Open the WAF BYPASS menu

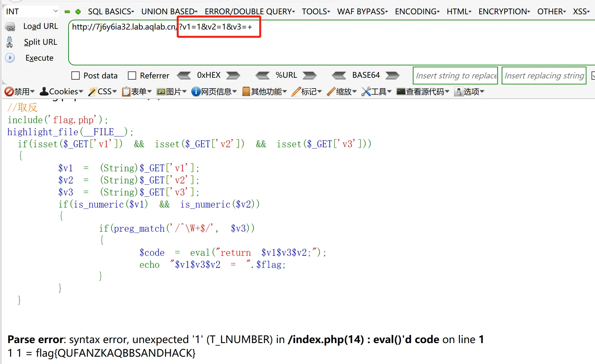(362, 11)
